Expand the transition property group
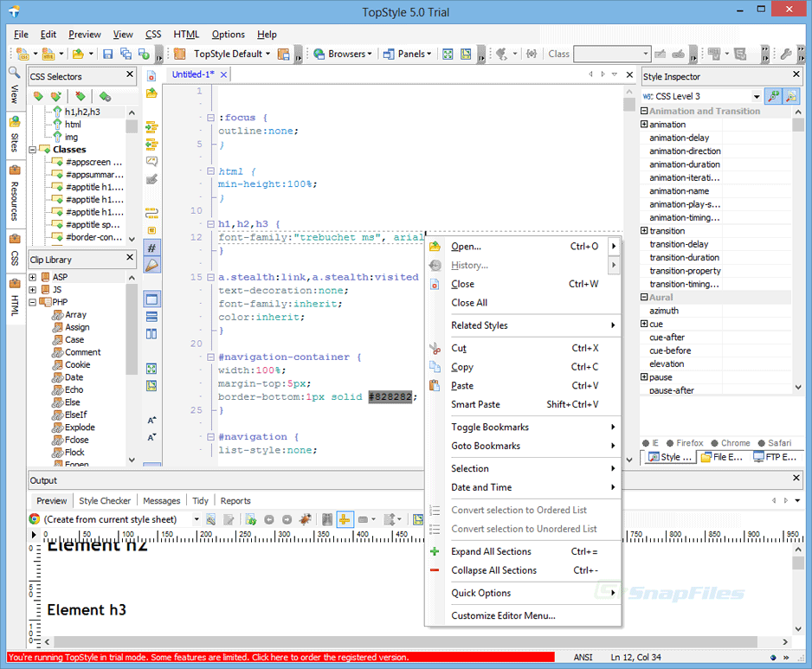The width and height of the screenshot is (812, 669). coord(644,230)
